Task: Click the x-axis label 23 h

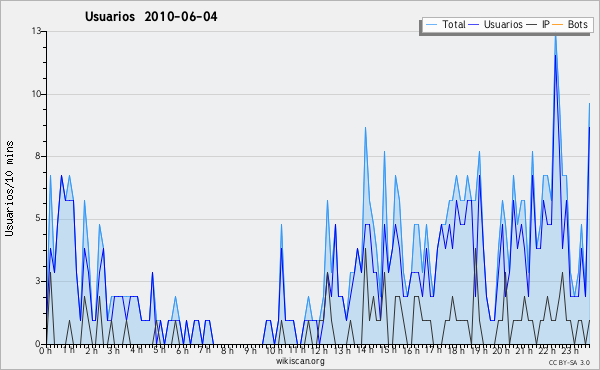Action: 569,350
